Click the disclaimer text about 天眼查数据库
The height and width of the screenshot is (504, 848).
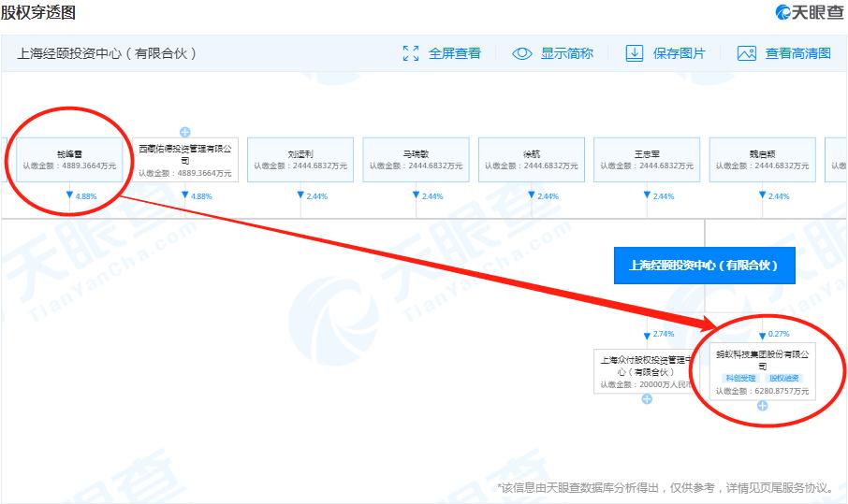[x=665, y=488]
